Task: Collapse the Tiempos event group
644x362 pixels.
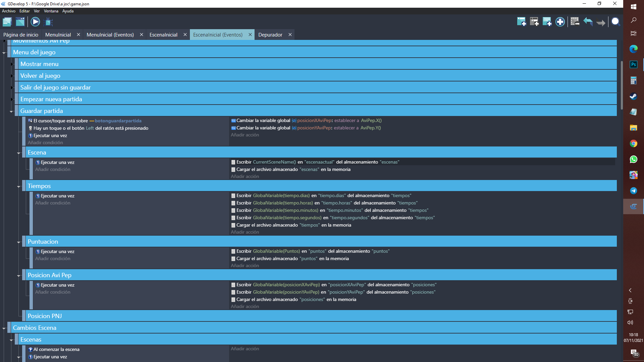Action: click(19, 186)
